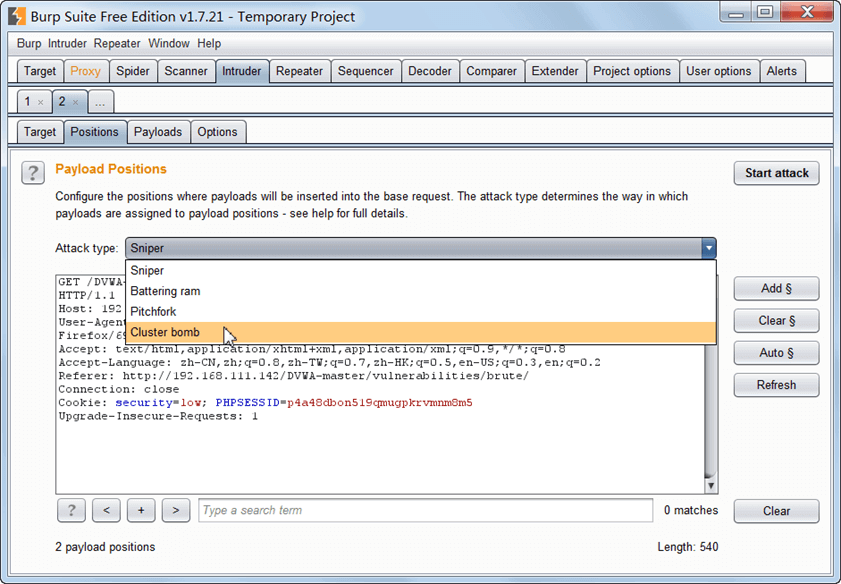
Task: Click the Connection: close line
Action: point(119,389)
